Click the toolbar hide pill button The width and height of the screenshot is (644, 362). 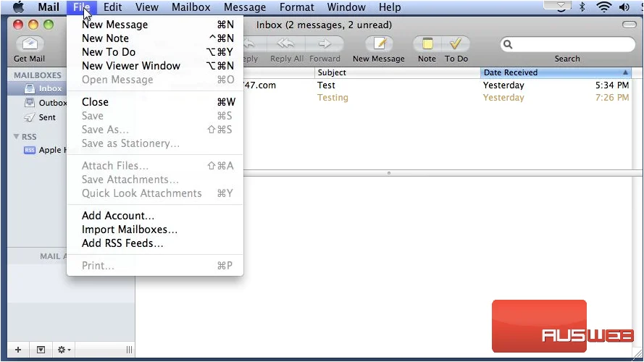pos(629,25)
